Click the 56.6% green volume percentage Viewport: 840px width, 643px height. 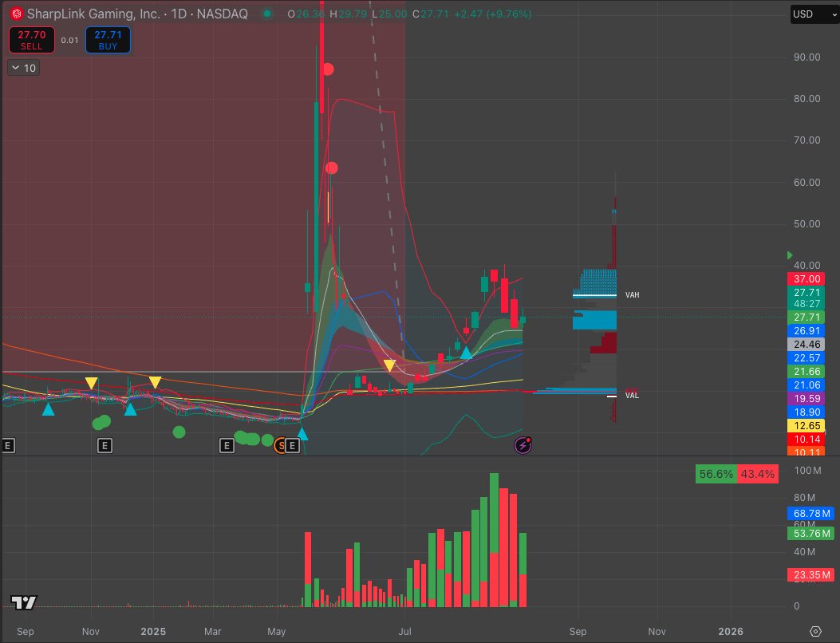(716, 474)
